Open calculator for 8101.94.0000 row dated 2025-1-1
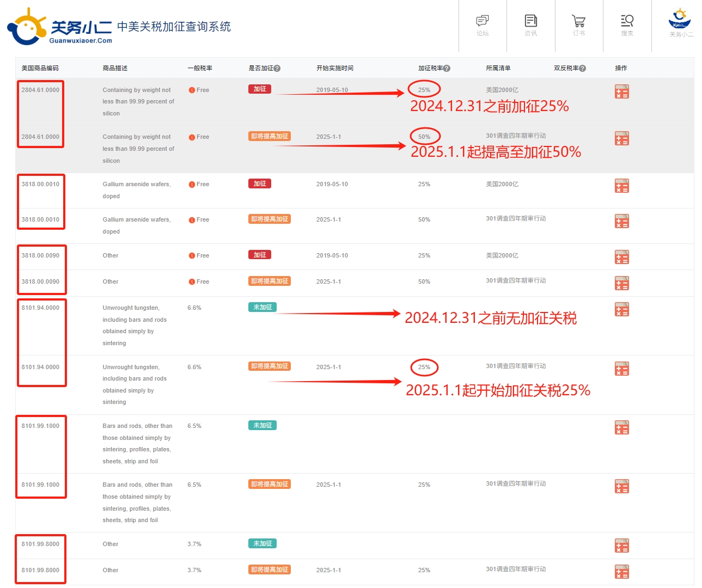This screenshot has height=588, width=702. [x=621, y=369]
